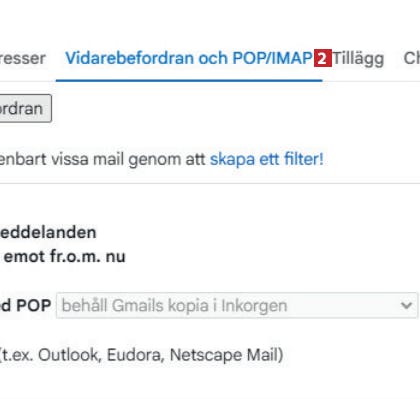Image resolution: width=420 pixels, height=399 pixels.
Task: Click 'POP/IMAP' in the selected tab title
Action: 272,58
